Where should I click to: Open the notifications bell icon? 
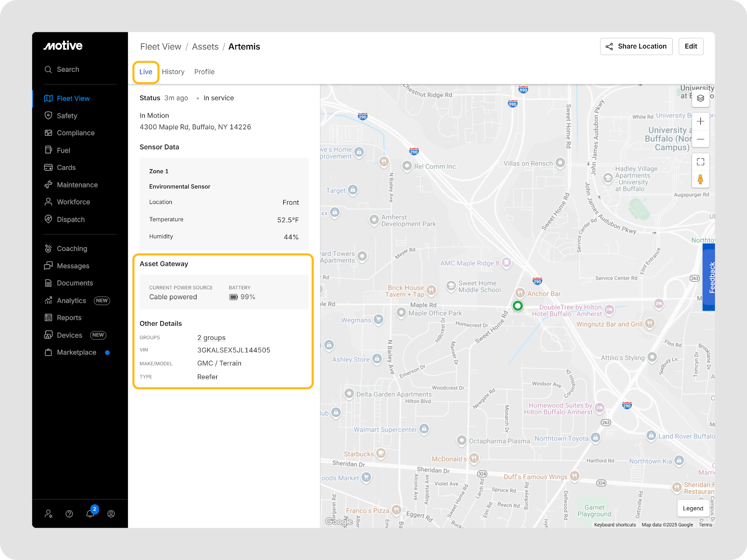point(90,514)
